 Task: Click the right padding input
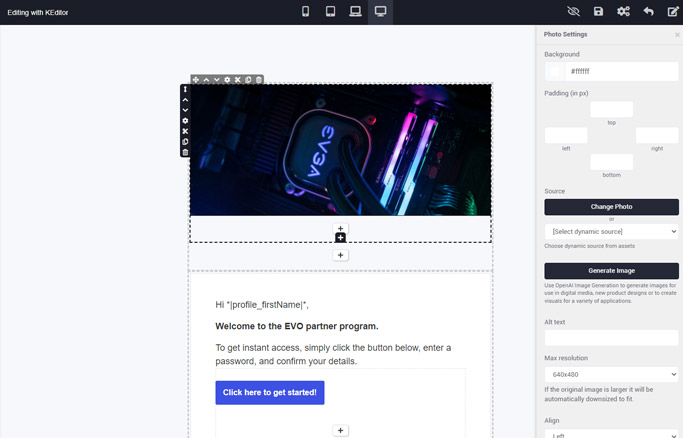point(657,135)
